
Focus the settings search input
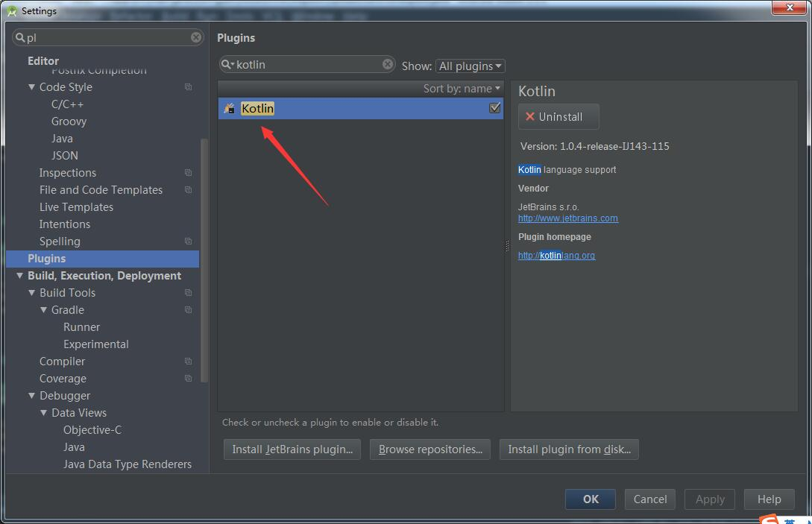[x=107, y=37]
